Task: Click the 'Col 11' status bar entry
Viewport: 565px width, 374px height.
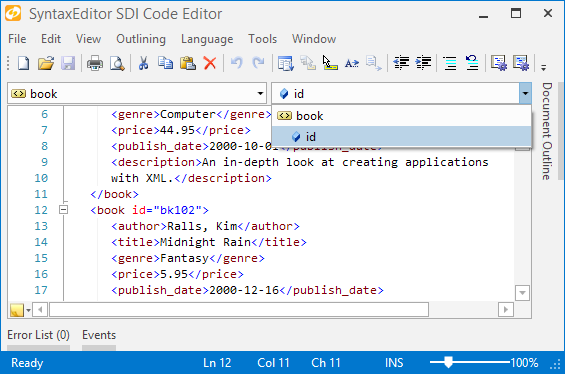Action: coord(273,362)
